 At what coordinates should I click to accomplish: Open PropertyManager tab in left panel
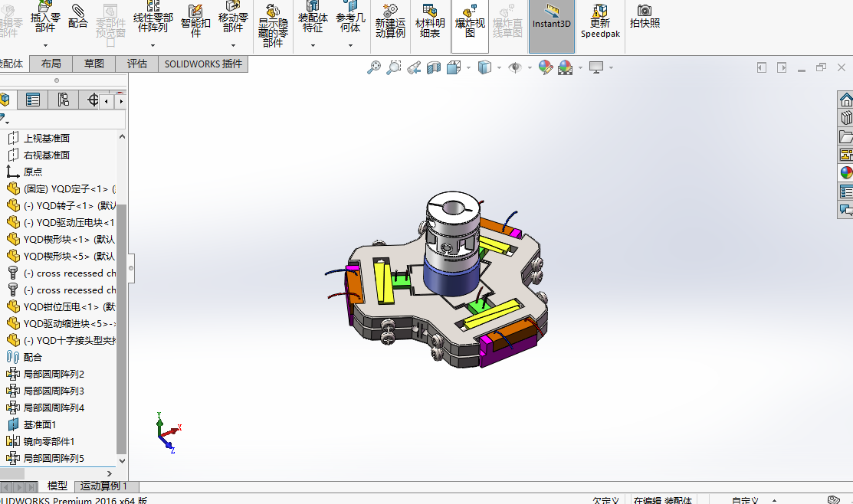point(33,100)
